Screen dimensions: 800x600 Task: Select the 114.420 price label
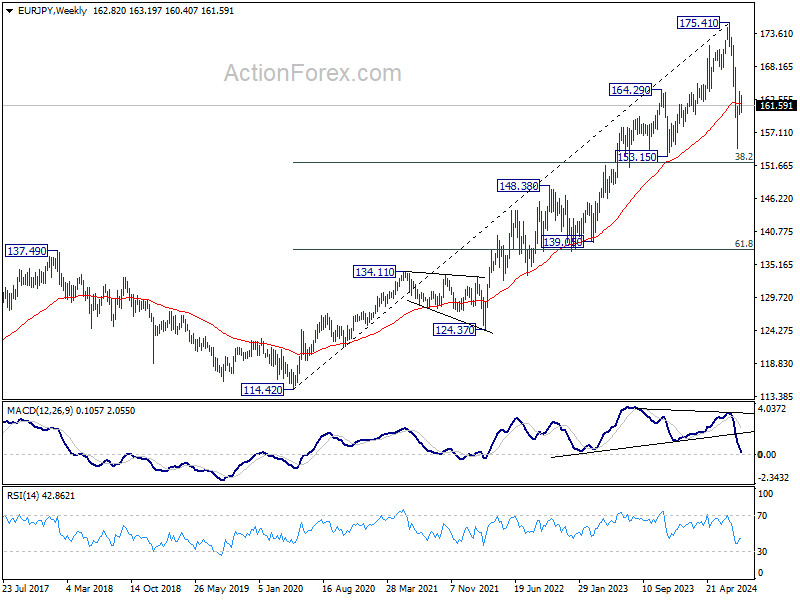click(x=262, y=390)
